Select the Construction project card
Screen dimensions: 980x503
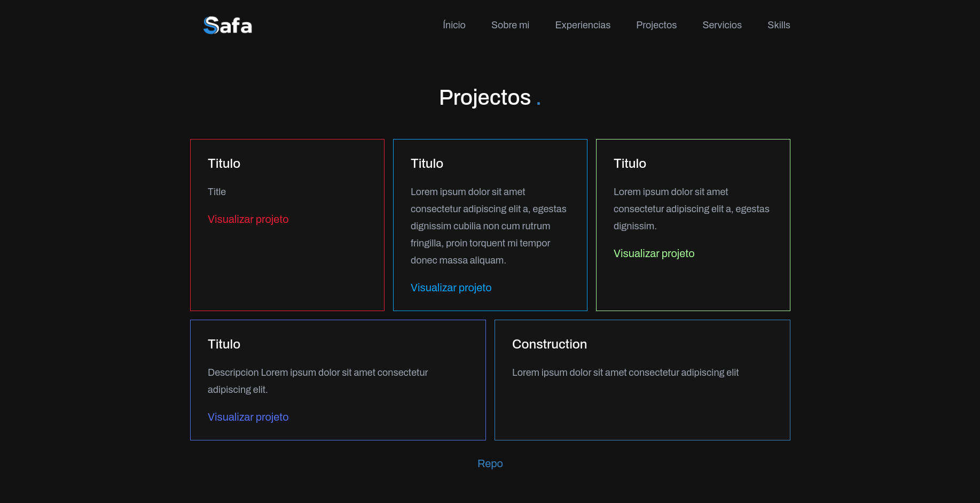[642, 380]
